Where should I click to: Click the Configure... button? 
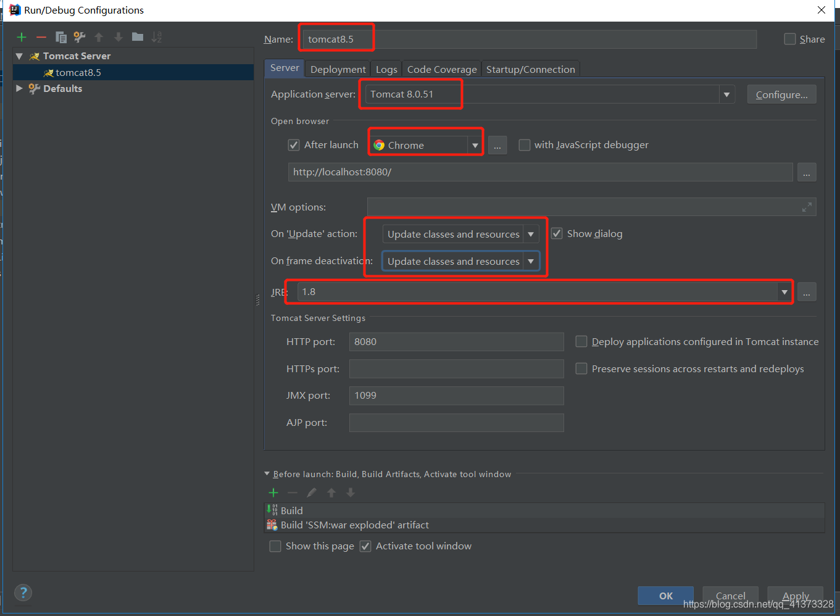click(781, 94)
